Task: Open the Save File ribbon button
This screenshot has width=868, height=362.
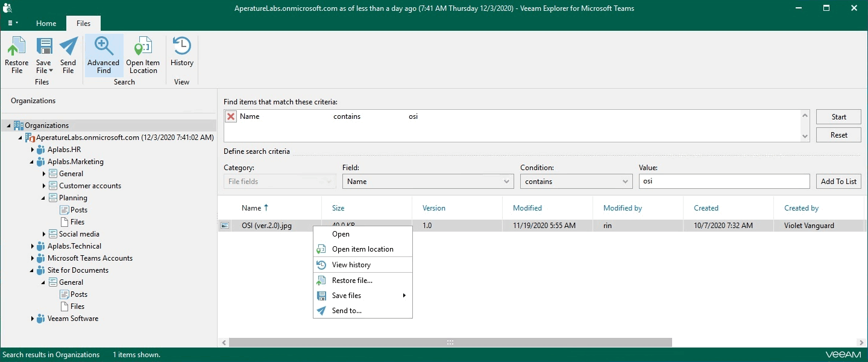Action: pos(44,56)
